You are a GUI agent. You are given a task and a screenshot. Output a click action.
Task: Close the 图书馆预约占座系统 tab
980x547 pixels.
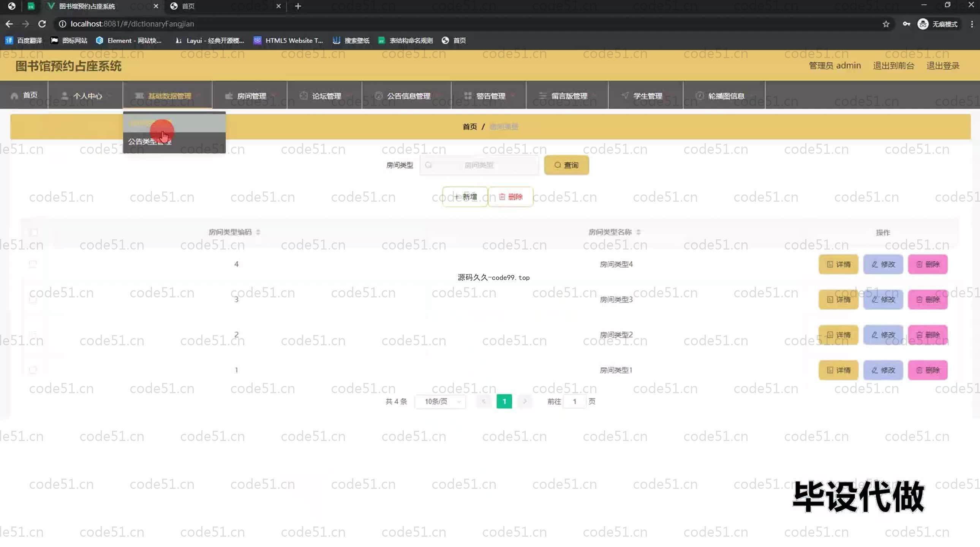point(156,6)
